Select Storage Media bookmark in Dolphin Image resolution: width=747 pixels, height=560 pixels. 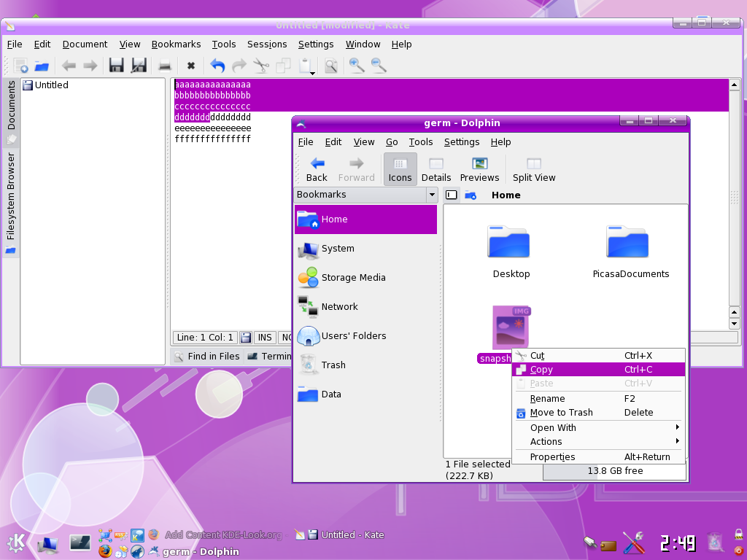tap(365, 278)
